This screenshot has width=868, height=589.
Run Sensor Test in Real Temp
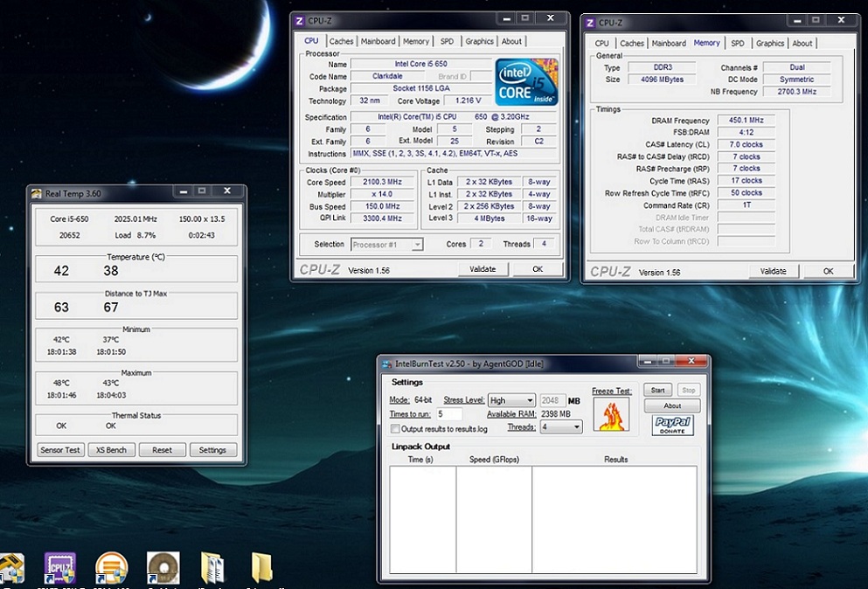(60, 450)
